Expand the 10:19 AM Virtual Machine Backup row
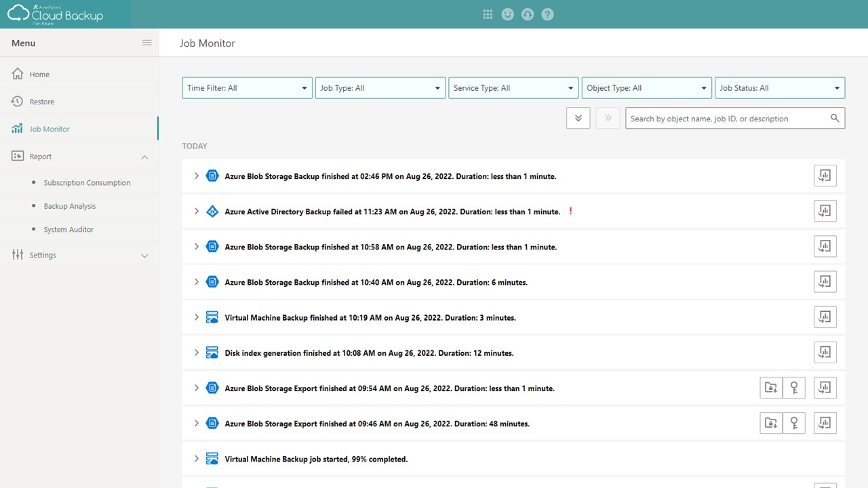This screenshot has width=868, height=488. [x=197, y=317]
